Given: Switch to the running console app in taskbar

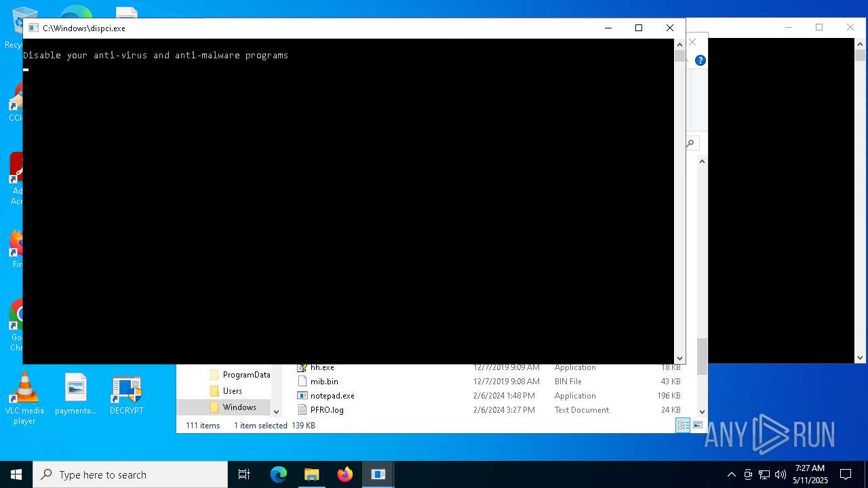Looking at the screenshot, I should [x=378, y=474].
